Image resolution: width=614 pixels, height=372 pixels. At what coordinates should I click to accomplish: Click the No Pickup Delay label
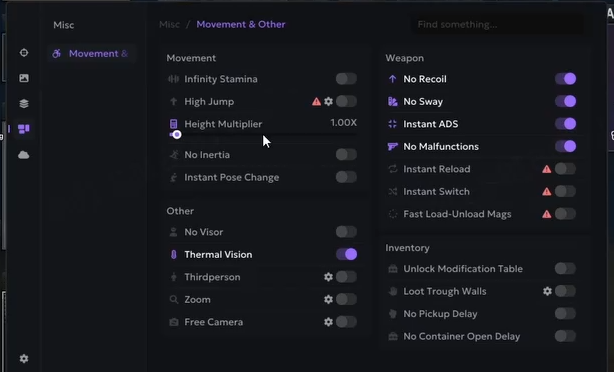tap(441, 314)
